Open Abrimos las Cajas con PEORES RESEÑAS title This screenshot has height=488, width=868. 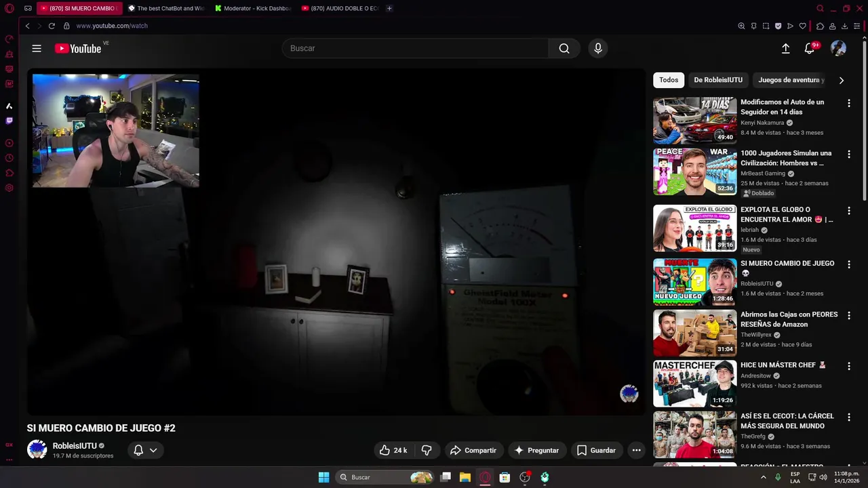(789, 319)
